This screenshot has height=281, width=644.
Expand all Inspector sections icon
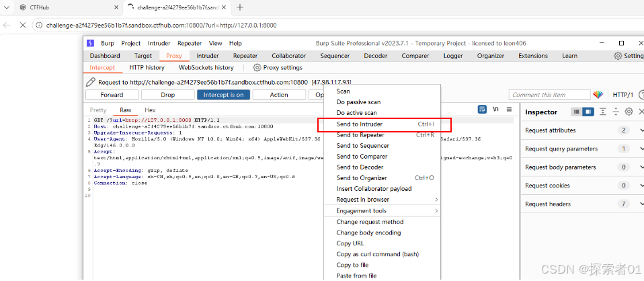pos(602,112)
